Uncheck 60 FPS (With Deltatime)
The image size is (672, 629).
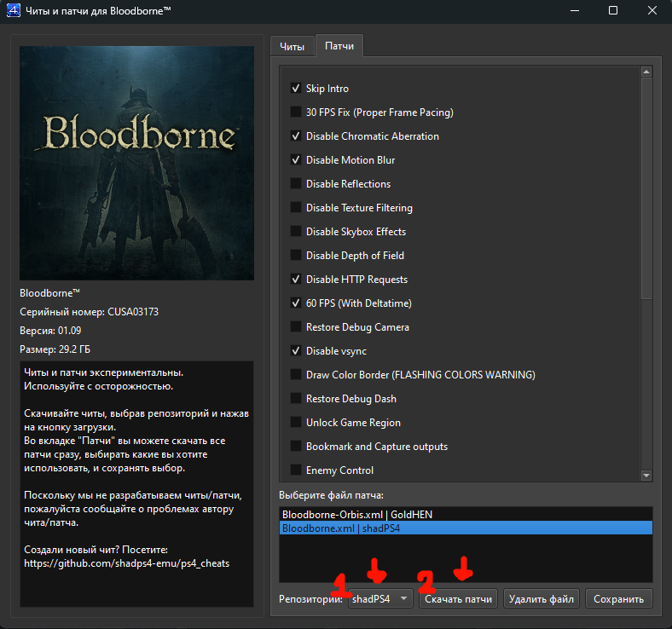click(296, 303)
